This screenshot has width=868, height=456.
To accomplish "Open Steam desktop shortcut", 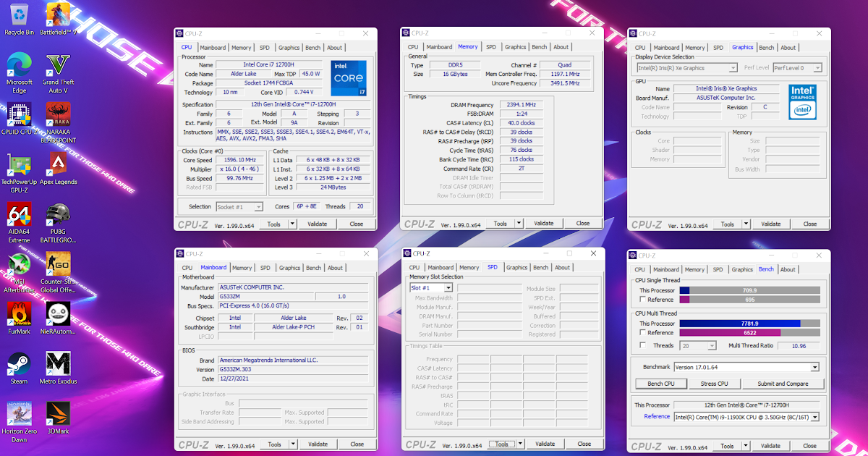I will pyautogui.click(x=19, y=368).
